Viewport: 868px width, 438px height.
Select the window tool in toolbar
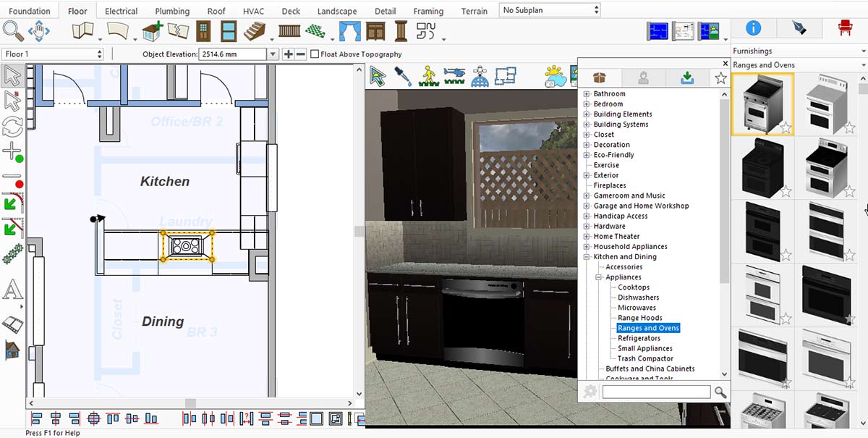(x=229, y=31)
